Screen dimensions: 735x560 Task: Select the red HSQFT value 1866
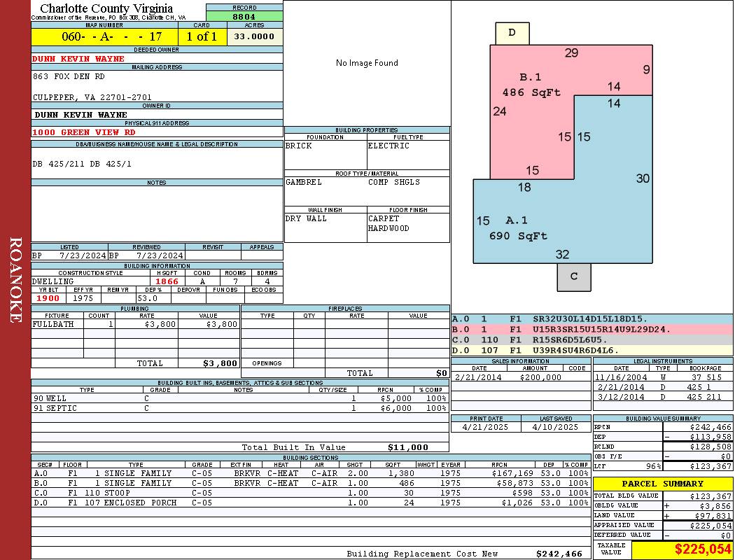[167, 281]
